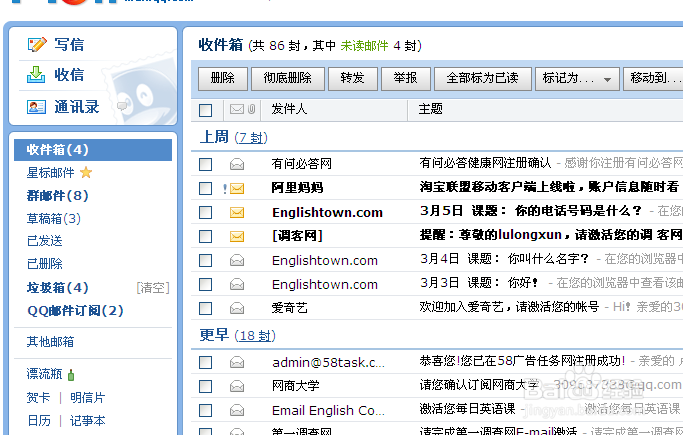Open the 明信片 link
Viewport: 683px width, 435px height.
pos(88,398)
